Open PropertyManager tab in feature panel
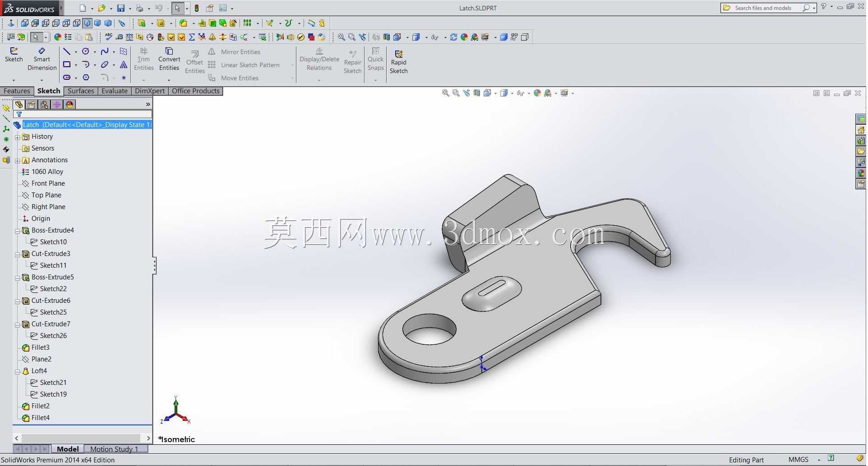The image size is (868, 466). click(32, 105)
